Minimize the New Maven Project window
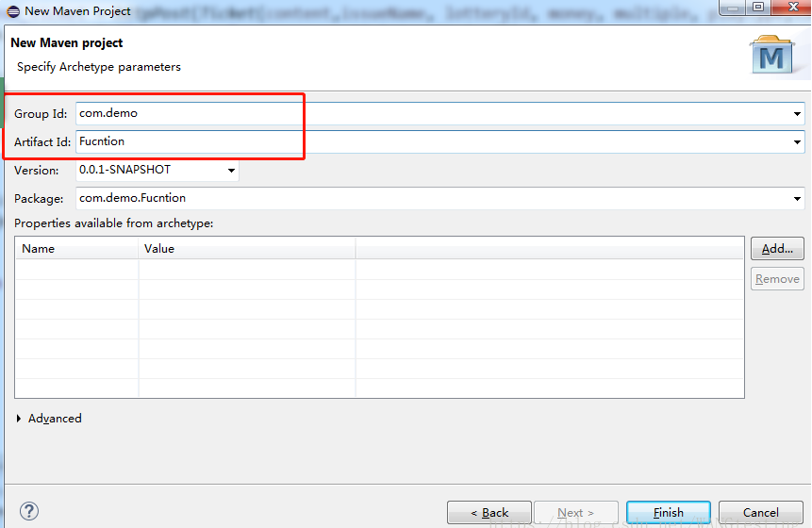The image size is (812, 528). (x=732, y=8)
